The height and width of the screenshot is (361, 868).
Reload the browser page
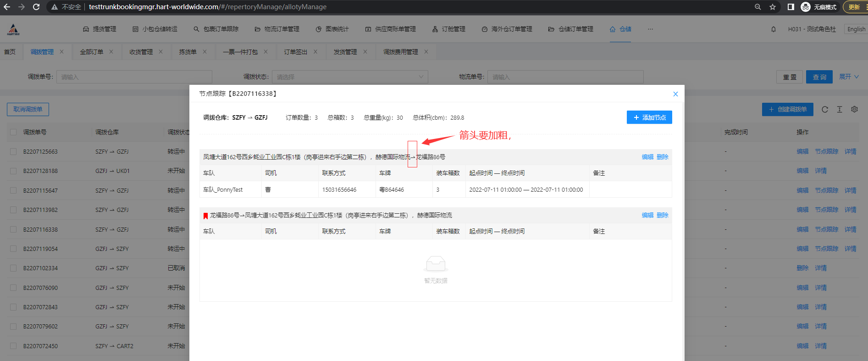(x=36, y=7)
